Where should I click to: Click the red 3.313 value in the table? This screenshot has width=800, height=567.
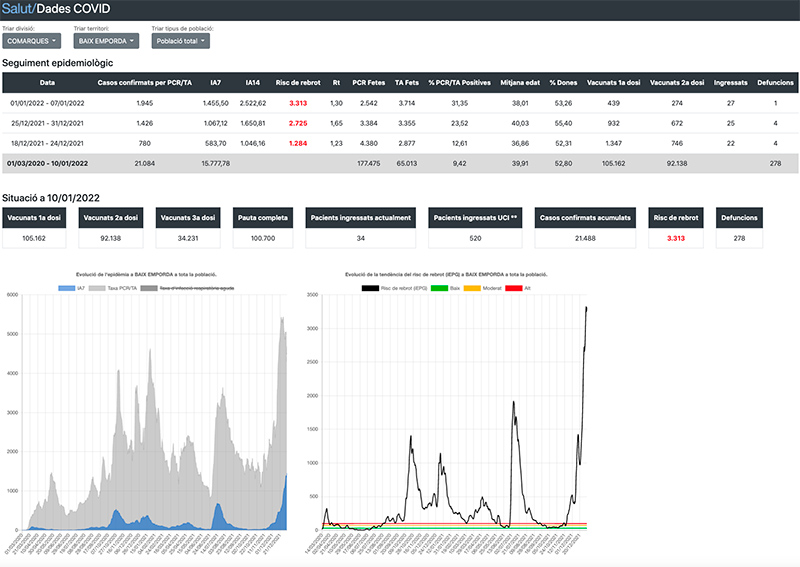[x=298, y=103]
